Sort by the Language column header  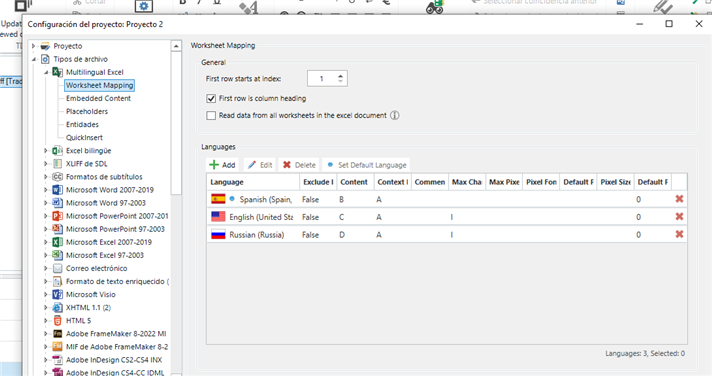(x=253, y=182)
